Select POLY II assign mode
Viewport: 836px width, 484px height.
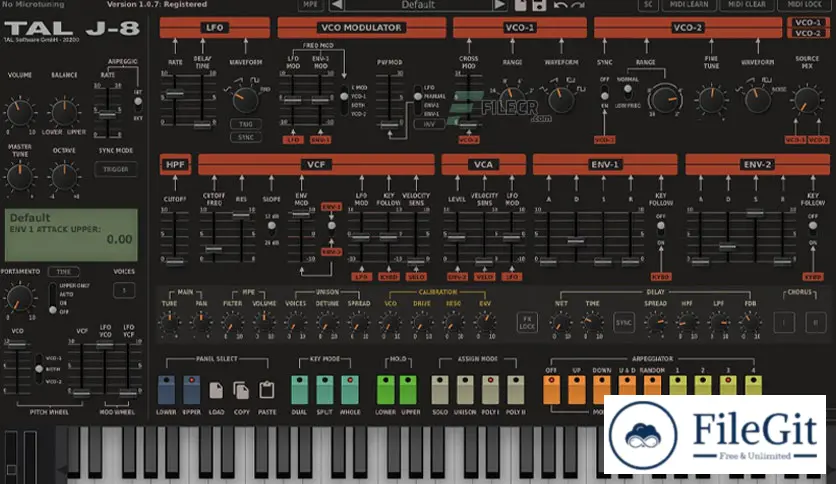(x=516, y=390)
